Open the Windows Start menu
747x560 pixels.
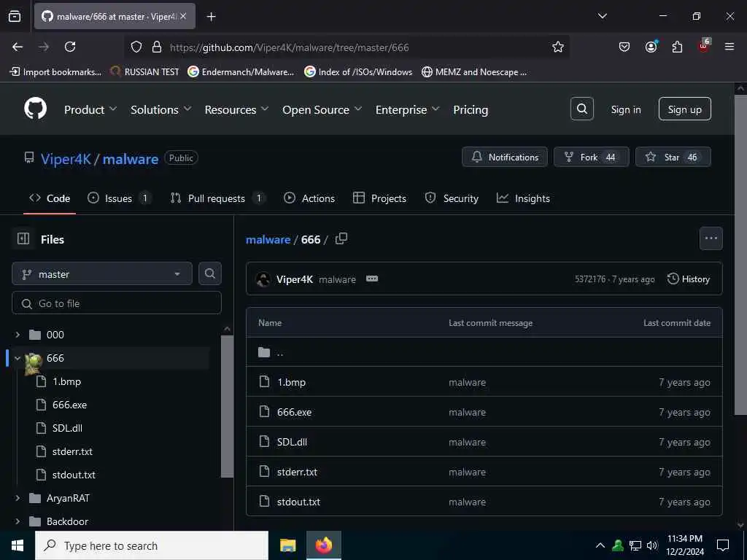pos(18,545)
